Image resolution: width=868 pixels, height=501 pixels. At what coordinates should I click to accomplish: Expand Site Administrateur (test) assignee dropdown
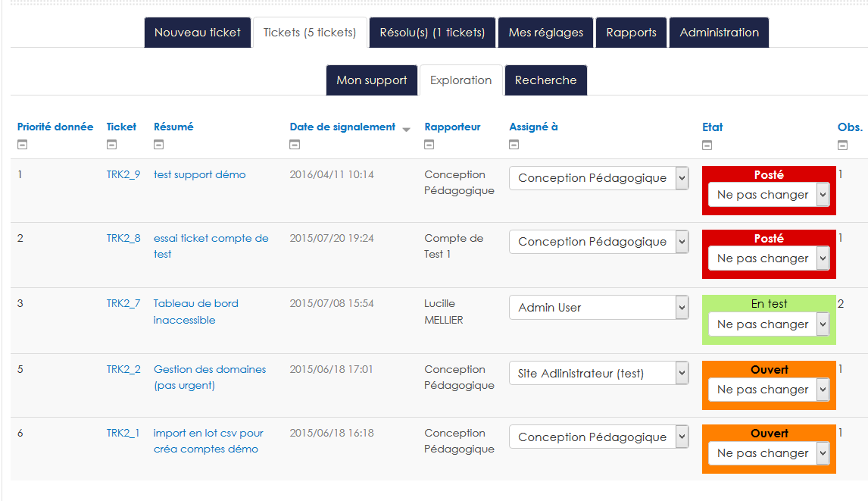[598, 373]
